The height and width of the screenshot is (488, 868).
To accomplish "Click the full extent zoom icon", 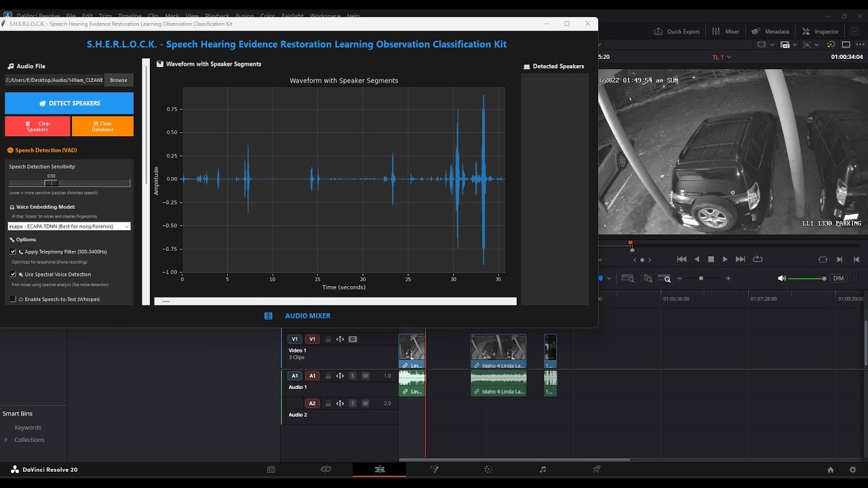I will pos(627,279).
